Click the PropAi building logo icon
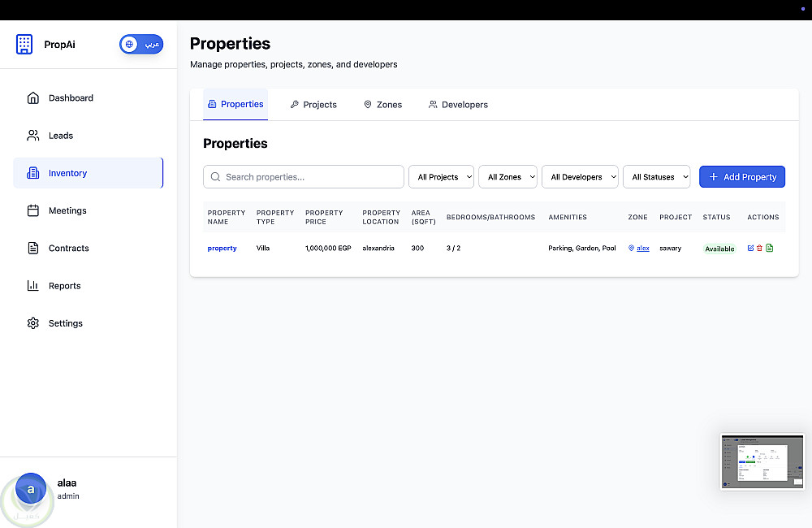Viewport: 812px width, 528px height. (x=24, y=45)
